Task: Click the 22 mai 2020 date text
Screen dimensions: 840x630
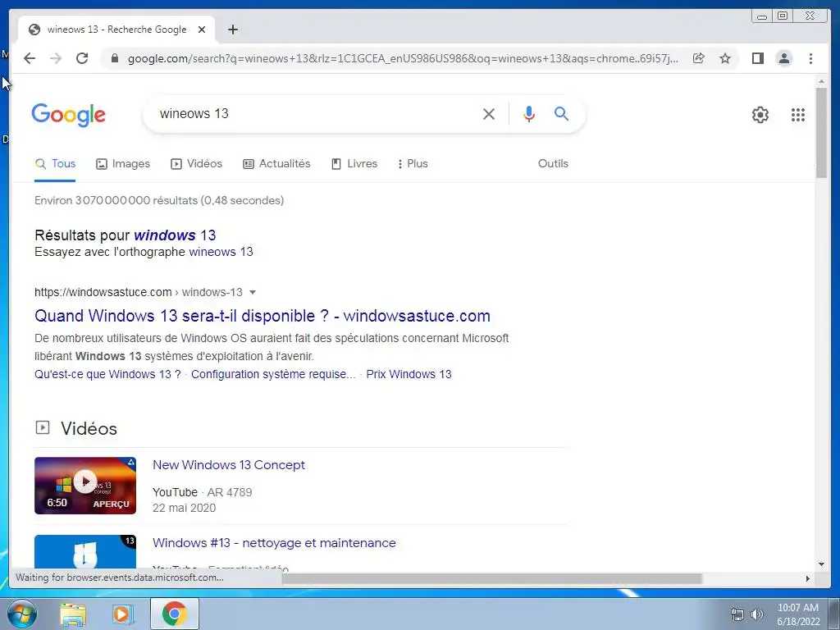Action: pos(185,508)
